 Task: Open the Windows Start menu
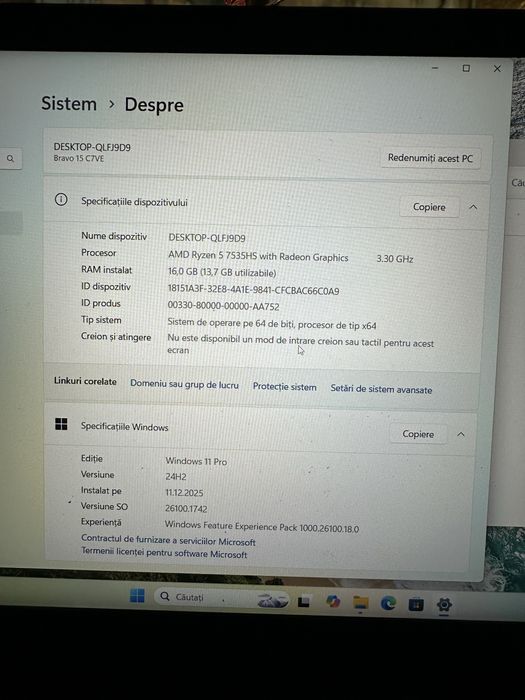tap(137, 596)
